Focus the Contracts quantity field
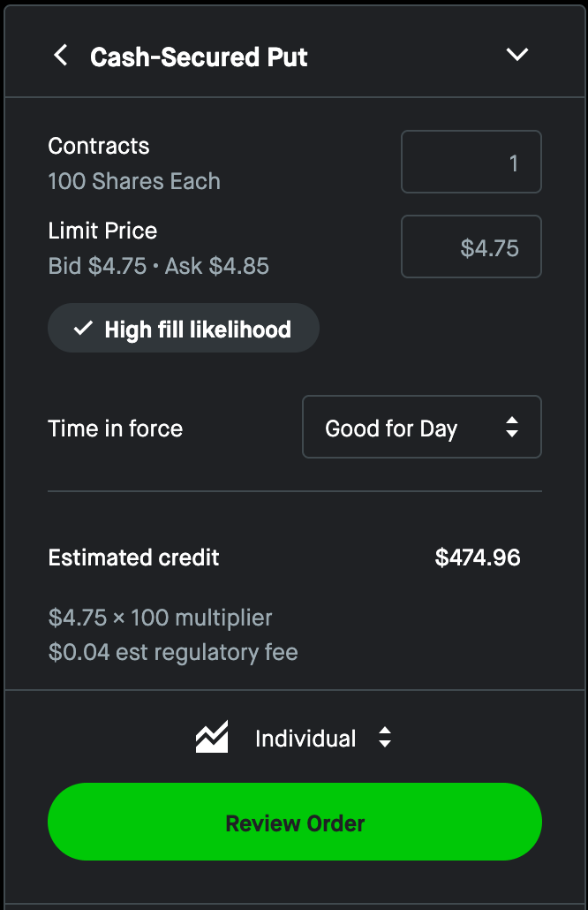The image size is (588, 910). 471,163
